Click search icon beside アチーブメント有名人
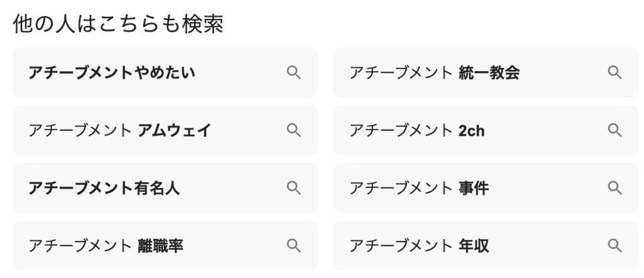644x278 pixels. (x=293, y=187)
